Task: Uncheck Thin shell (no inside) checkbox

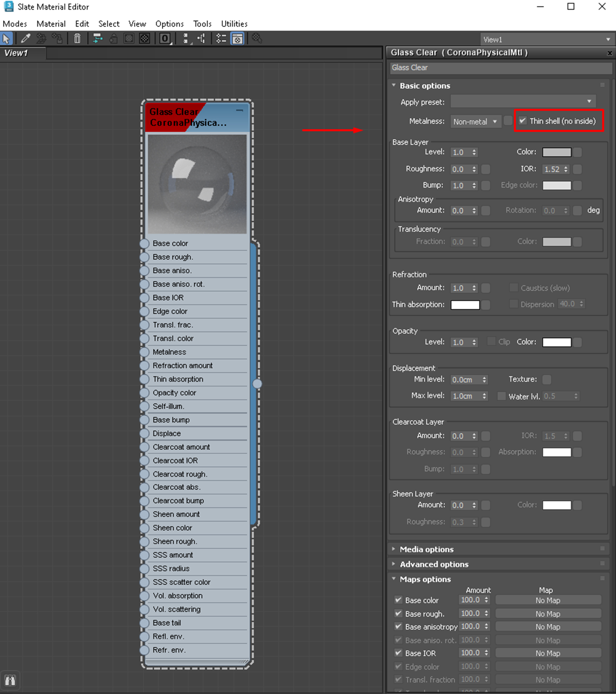Action: point(523,121)
